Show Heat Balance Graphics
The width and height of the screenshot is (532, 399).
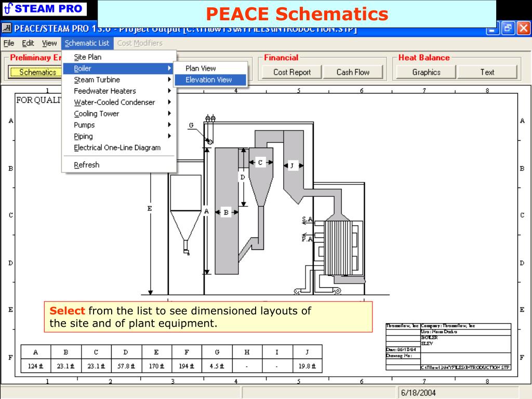click(x=426, y=72)
